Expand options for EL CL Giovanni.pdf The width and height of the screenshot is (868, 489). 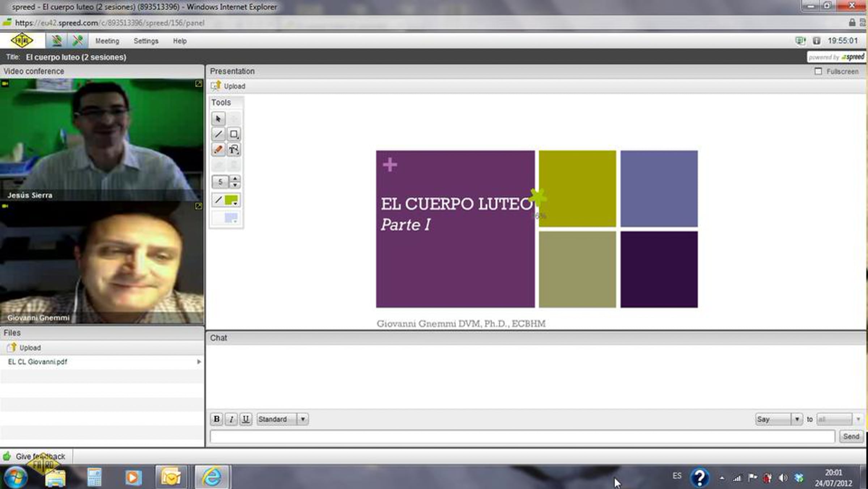pos(199,361)
